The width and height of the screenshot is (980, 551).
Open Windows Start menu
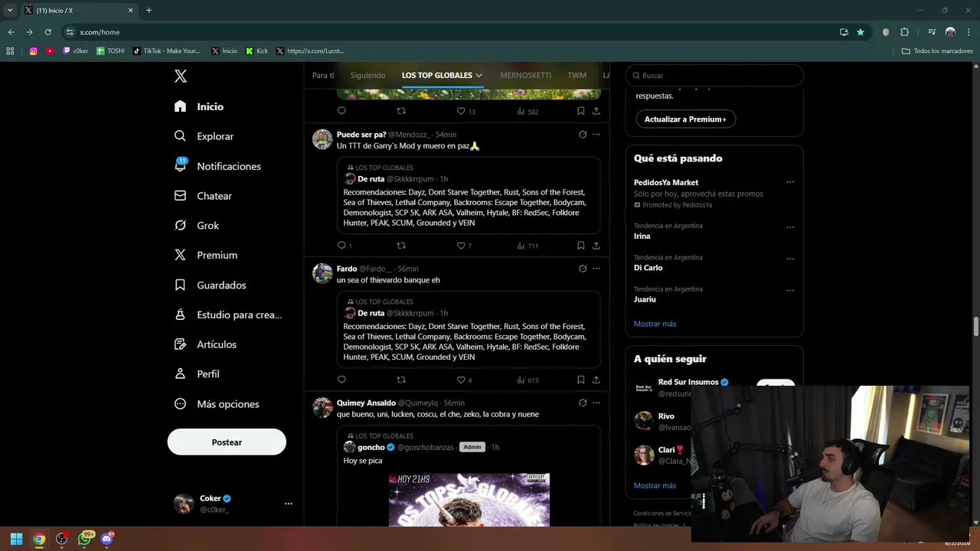[x=16, y=539]
